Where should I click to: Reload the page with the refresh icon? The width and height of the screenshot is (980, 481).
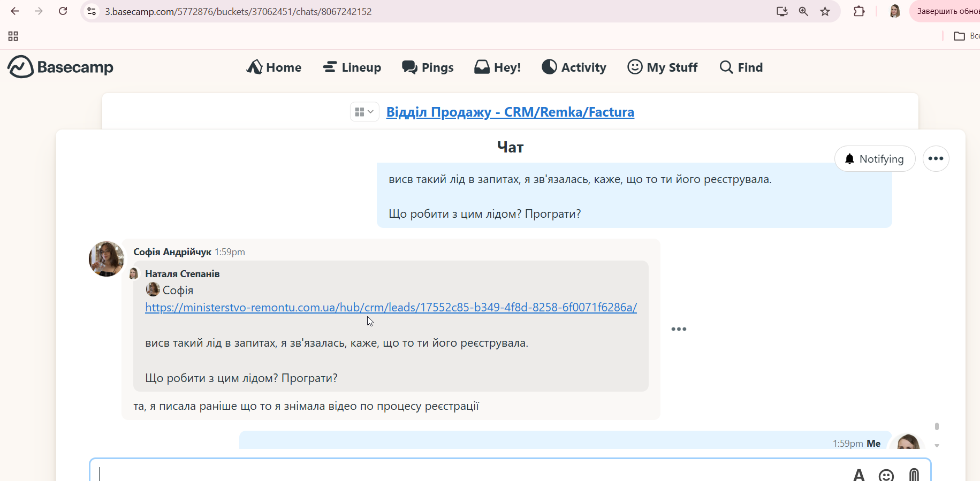63,11
